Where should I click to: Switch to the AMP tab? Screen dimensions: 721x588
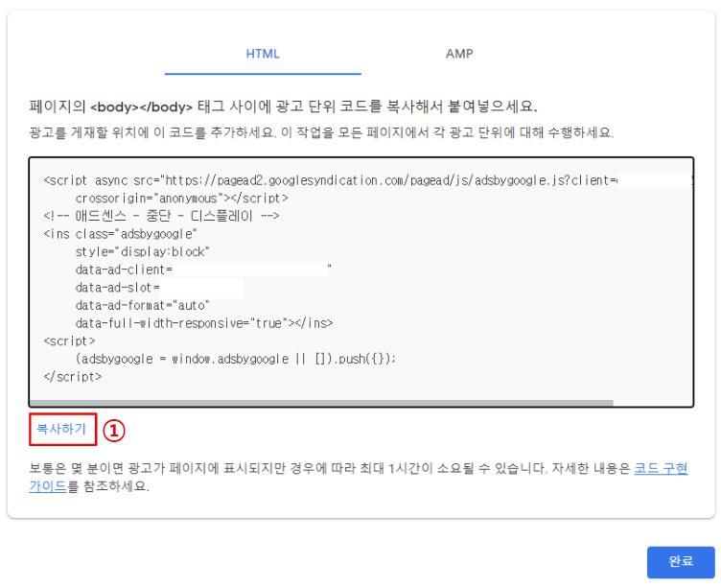click(459, 54)
